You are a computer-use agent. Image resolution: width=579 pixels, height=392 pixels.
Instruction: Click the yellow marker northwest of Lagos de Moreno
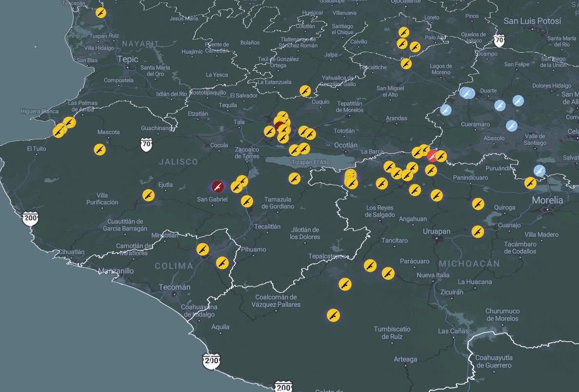(x=406, y=63)
